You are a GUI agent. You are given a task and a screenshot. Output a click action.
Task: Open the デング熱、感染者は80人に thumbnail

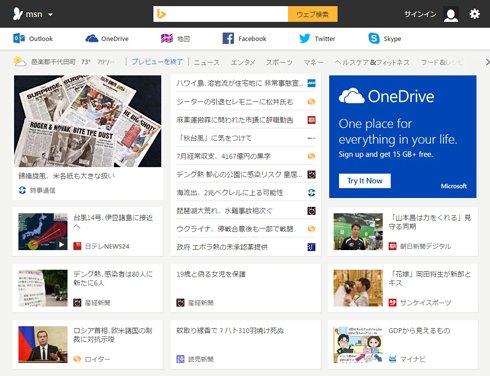(43, 288)
